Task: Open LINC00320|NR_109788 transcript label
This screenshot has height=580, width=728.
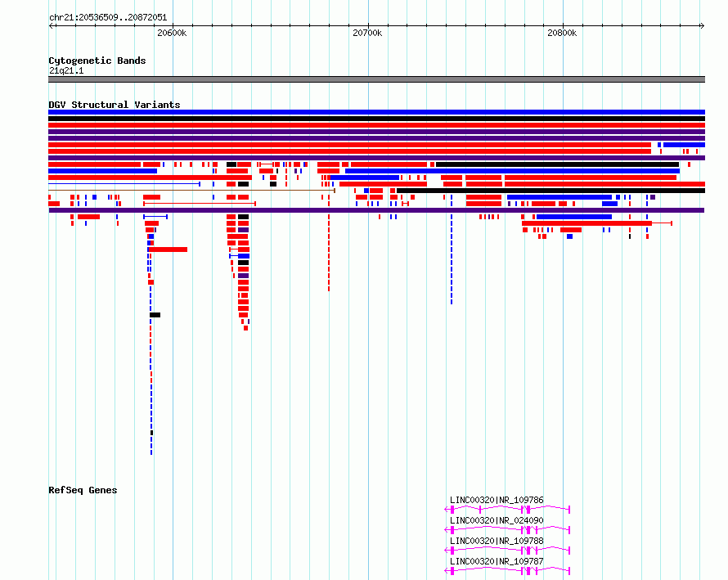Action: [x=497, y=541]
